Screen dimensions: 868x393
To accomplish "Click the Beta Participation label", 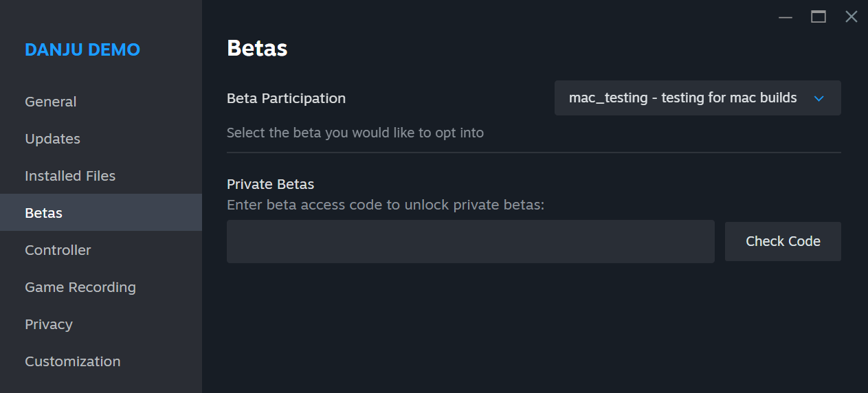I will click(x=286, y=98).
